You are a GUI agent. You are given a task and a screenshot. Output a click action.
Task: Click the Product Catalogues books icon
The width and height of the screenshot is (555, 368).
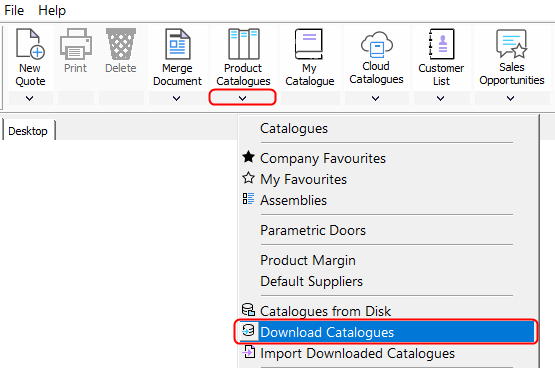pos(244,44)
